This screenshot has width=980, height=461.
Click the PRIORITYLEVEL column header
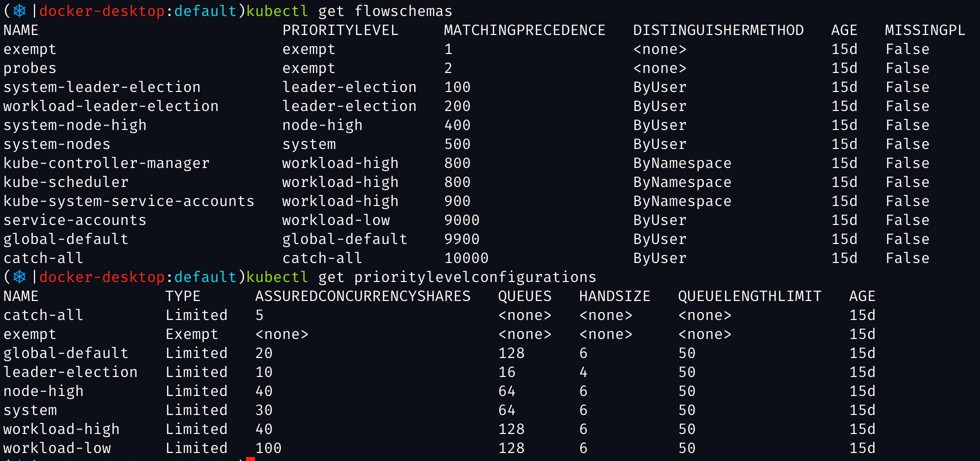click(340, 30)
